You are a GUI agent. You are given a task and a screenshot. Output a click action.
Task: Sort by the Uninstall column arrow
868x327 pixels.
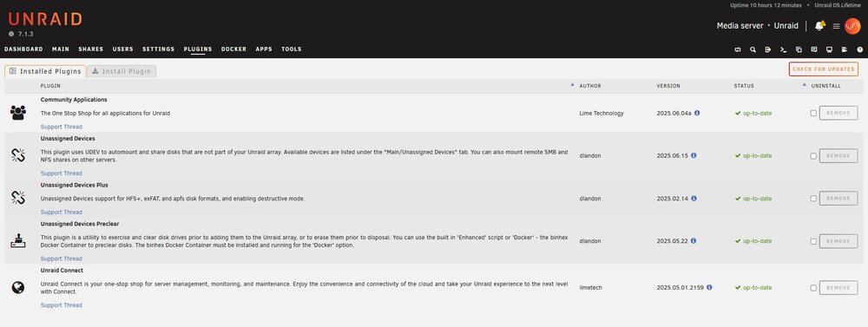click(805, 85)
